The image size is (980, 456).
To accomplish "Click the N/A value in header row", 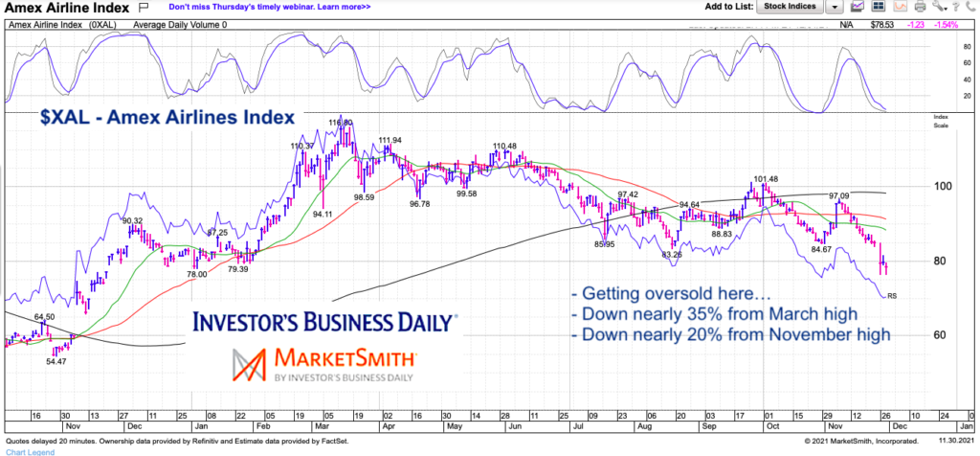I will pyautogui.click(x=846, y=25).
